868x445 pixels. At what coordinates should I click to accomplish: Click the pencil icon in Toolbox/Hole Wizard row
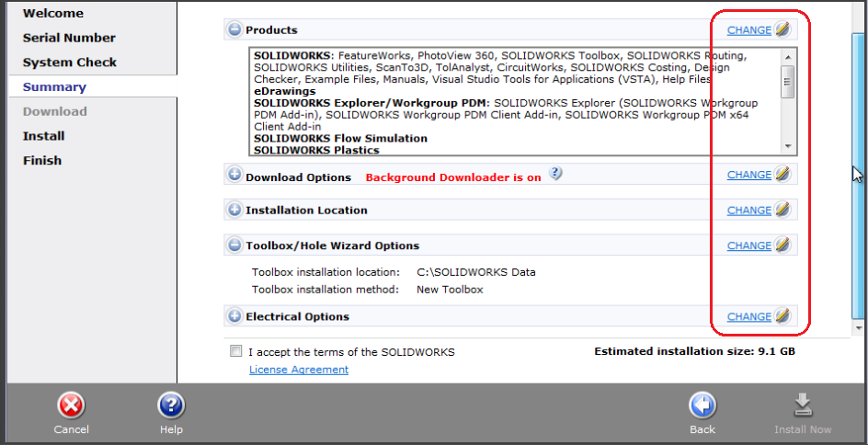pyautogui.click(x=782, y=245)
